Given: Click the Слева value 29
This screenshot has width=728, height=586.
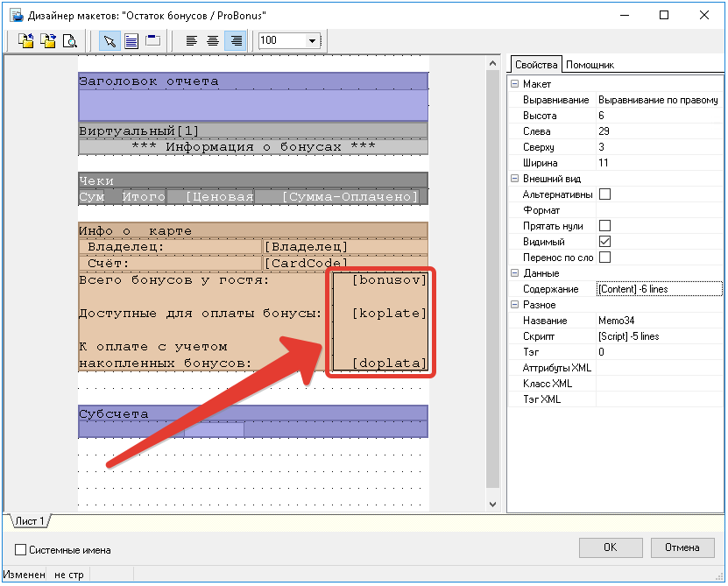Looking at the screenshot, I should point(660,131).
